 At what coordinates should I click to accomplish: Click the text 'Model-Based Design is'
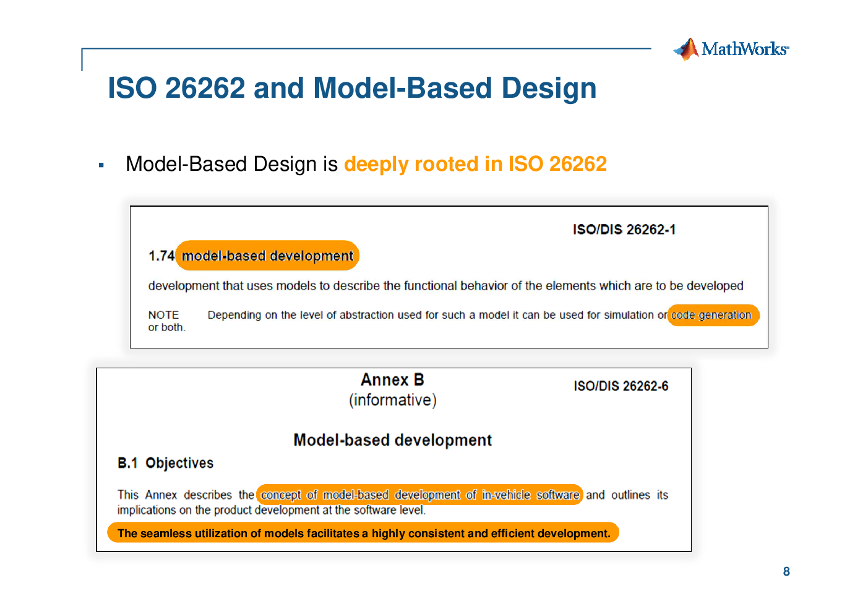click(231, 164)
